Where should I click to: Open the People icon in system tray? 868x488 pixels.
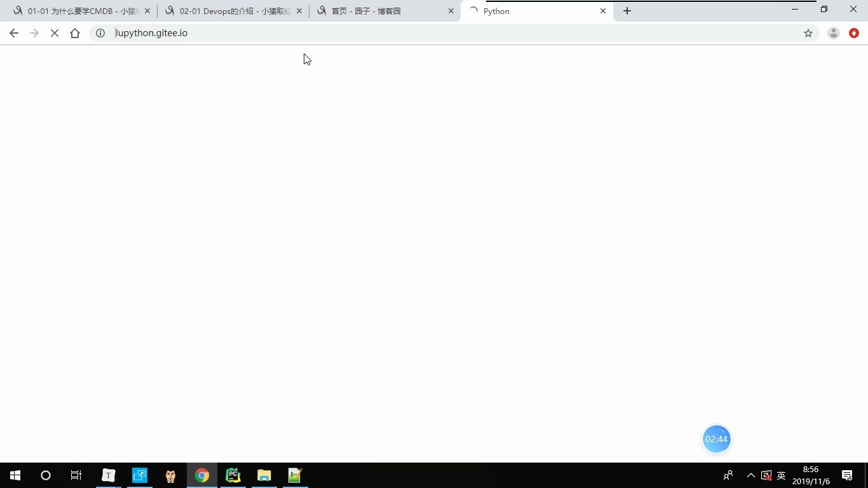(x=728, y=475)
